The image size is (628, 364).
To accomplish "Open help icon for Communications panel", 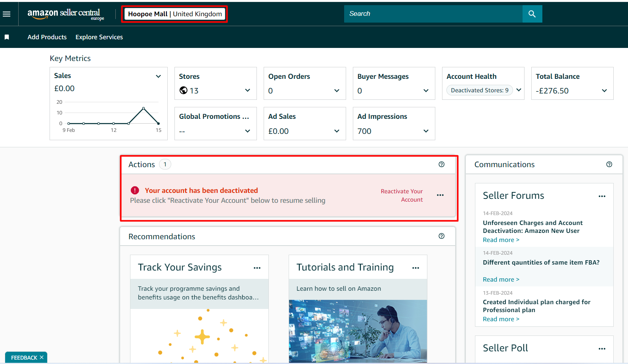I will pos(609,164).
